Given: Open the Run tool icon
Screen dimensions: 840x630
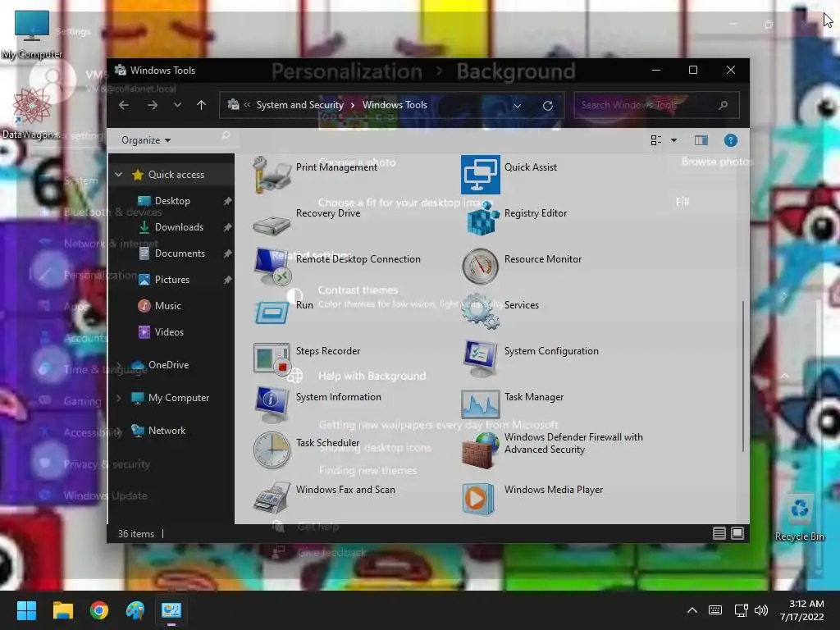Looking at the screenshot, I should (x=272, y=313).
